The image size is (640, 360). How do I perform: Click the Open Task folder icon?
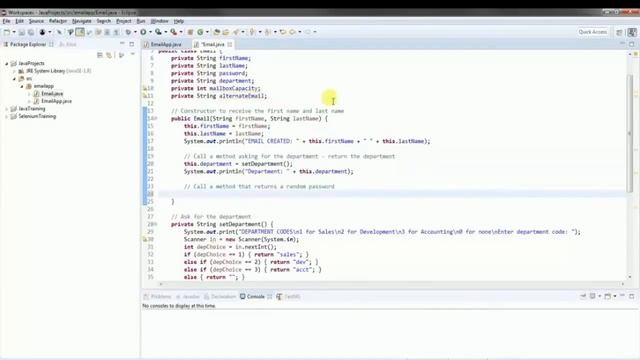pos(226,32)
